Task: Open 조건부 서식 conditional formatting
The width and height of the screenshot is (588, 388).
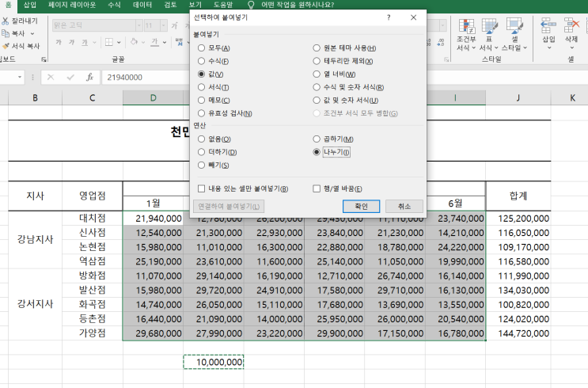Action: click(x=466, y=36)
